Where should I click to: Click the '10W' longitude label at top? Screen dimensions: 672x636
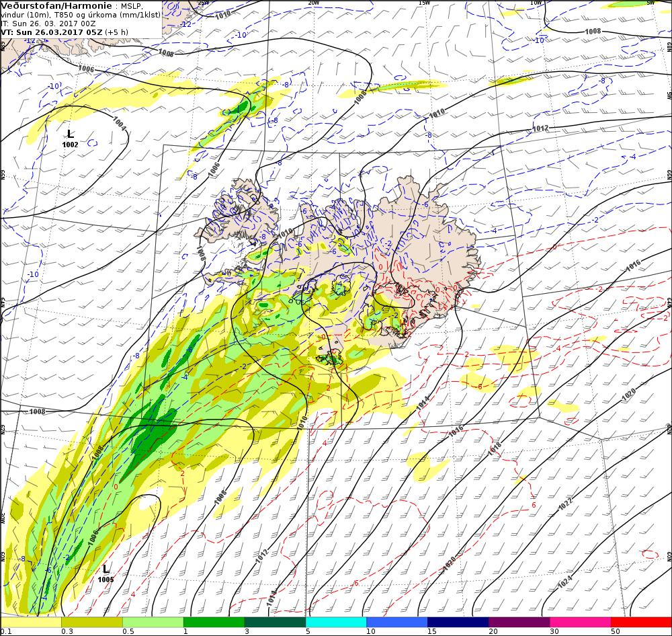(536, 3)
